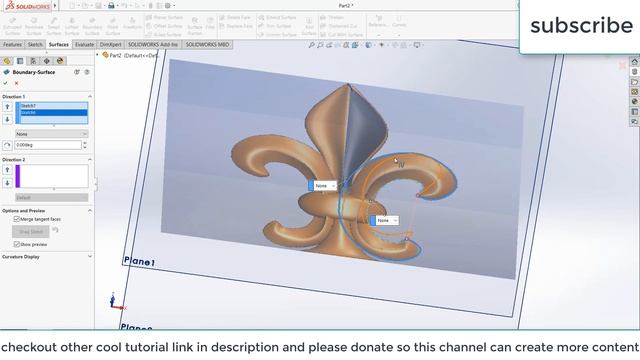Expand the Curvature Display section
This screenshot has height=360, width=640.
[89, 257]
